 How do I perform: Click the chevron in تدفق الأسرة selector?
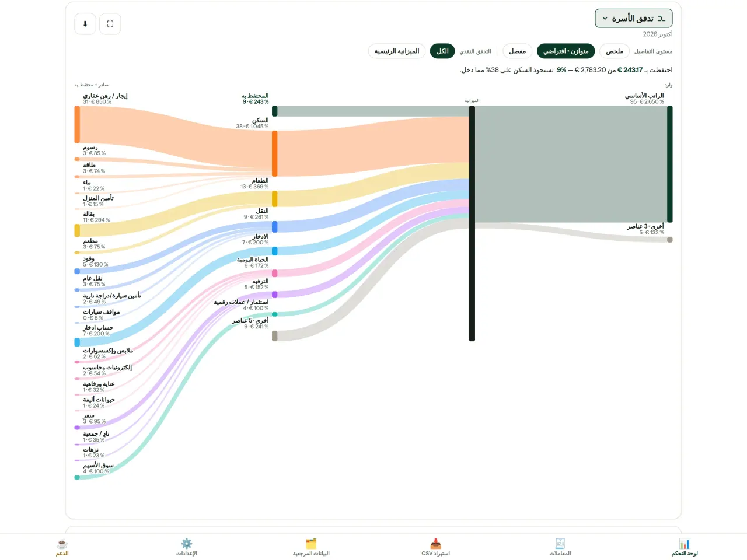(605, 19)
